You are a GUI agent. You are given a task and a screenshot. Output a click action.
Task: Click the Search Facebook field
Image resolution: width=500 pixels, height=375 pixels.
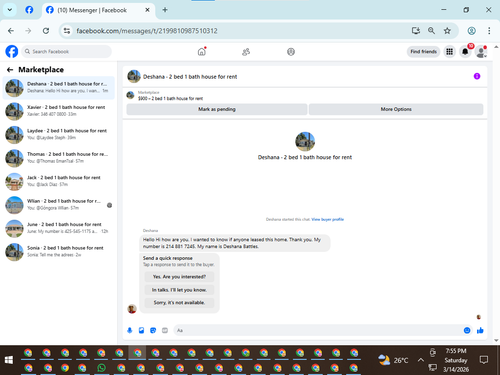click(x=67, y=52)
